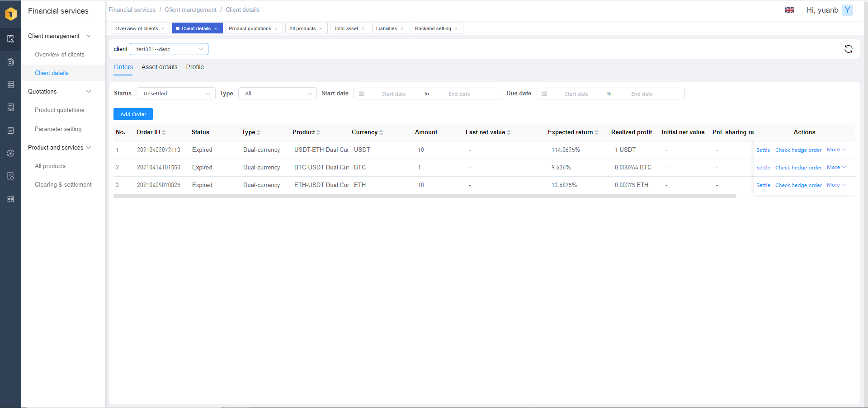The height and width of the screenshot is (408, 868).
Task: Sort the table by Order ID
Action: point(164,132)
